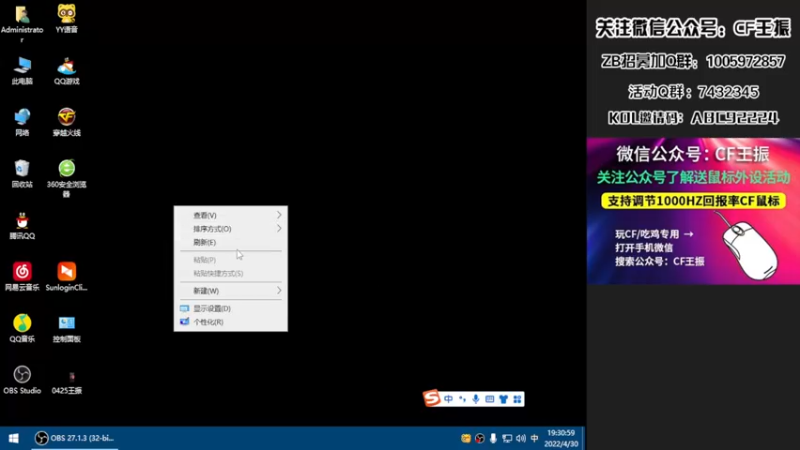
Task: Toggle the taskbar 中 input indicator
Action: [x=534, y=438]
